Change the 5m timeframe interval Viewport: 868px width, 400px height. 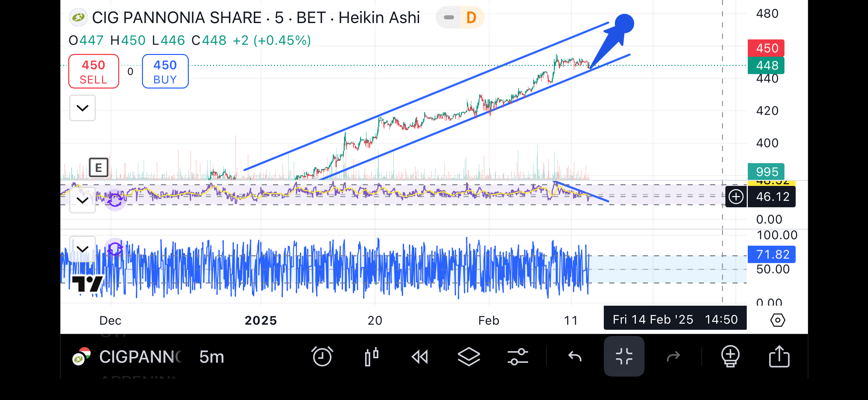click(212, 357)
